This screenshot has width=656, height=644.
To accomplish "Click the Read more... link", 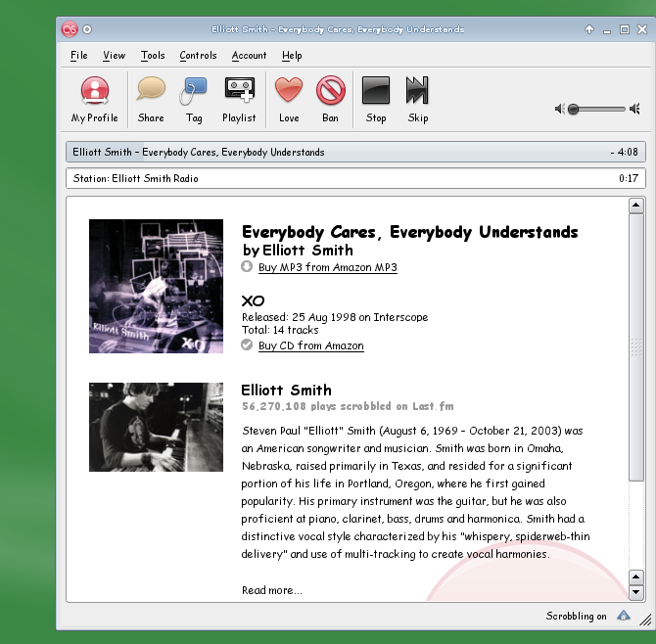I will pyautogui.click(x=271, y=590).
